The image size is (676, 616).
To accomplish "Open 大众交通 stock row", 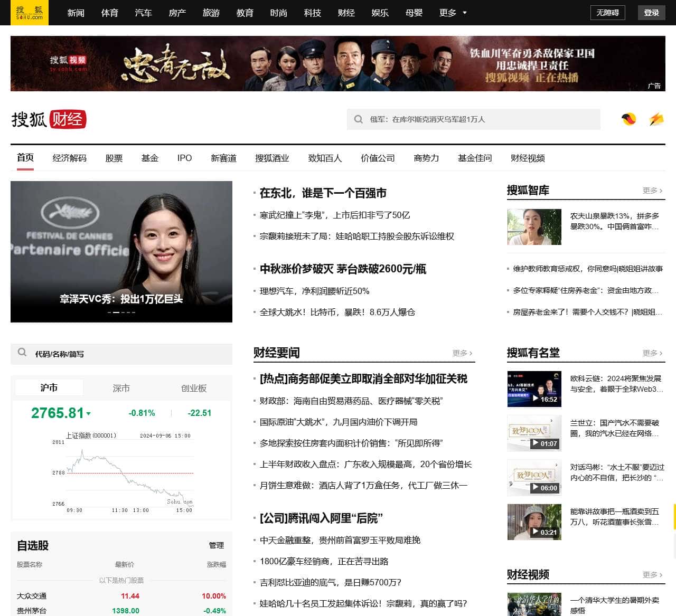I will [121, 596].
